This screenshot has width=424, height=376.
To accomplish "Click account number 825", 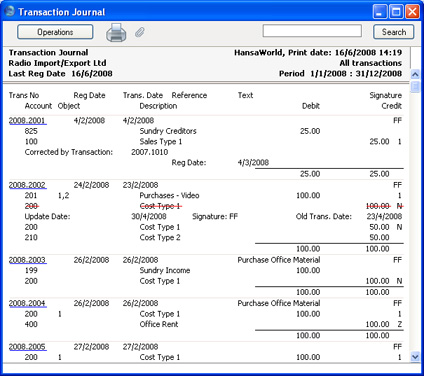I will click(31, 131).
